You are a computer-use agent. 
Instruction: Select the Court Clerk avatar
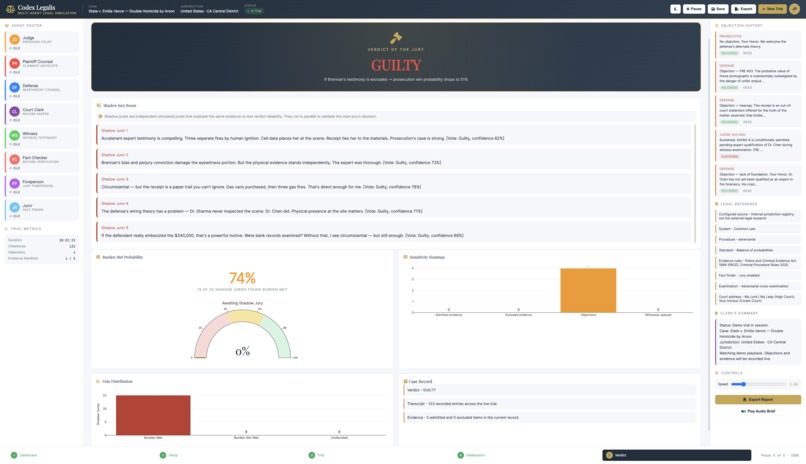point(14,112)
